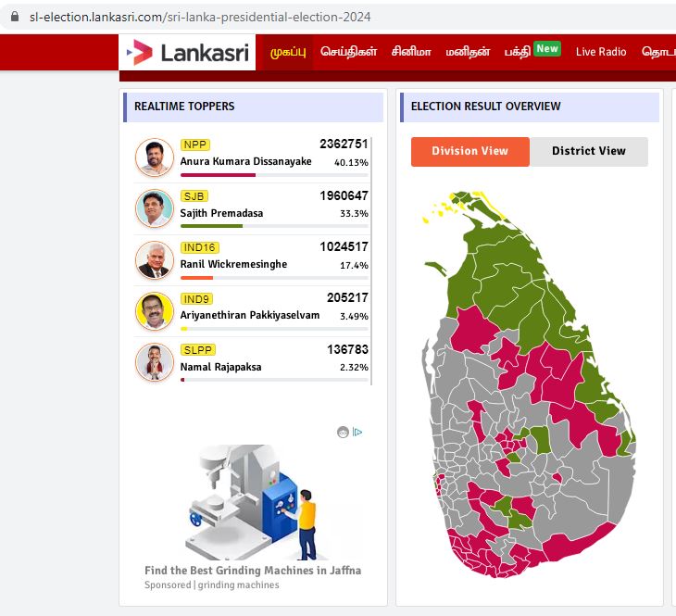Screen dimensions: 676x616
Task: Click the IND9 party tag
Action: [x=196, y=299]
